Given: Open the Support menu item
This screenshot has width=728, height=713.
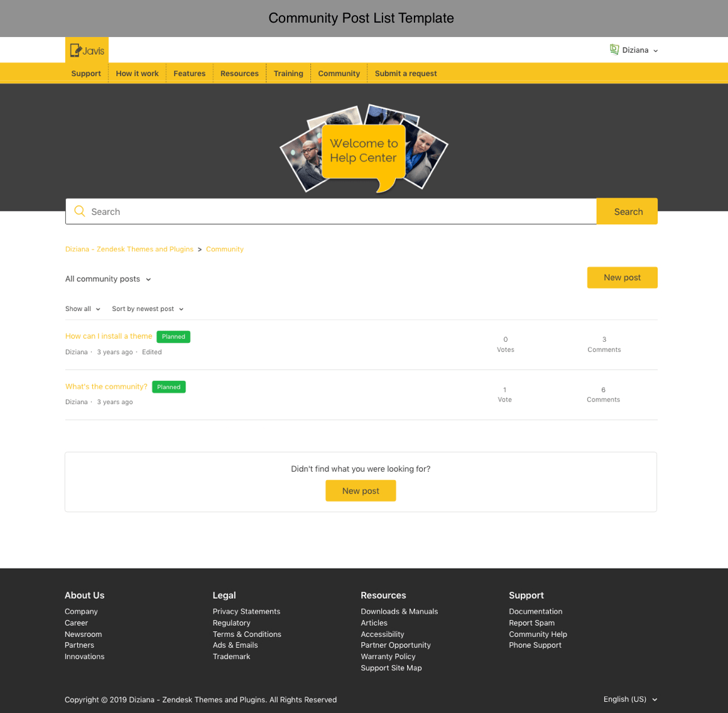Looking at the screenshot, I should click(86, 73).
